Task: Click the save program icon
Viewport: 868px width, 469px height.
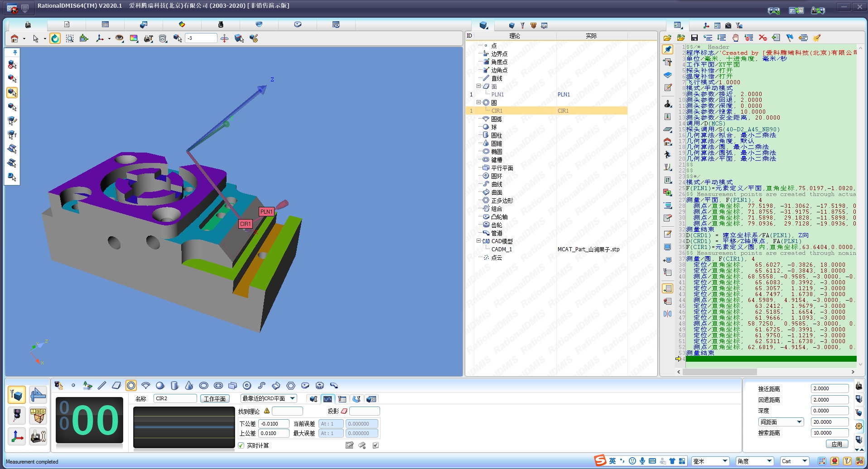Action: tap(694, 38)
